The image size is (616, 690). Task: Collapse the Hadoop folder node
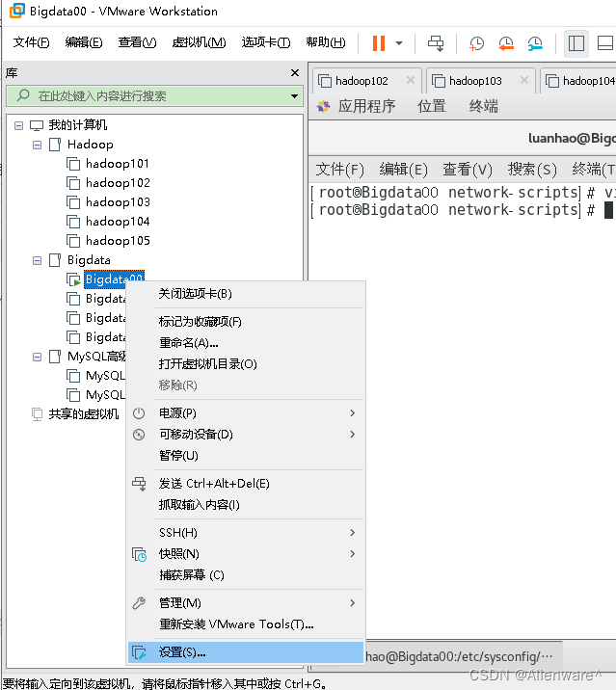[x=37, y=145]
